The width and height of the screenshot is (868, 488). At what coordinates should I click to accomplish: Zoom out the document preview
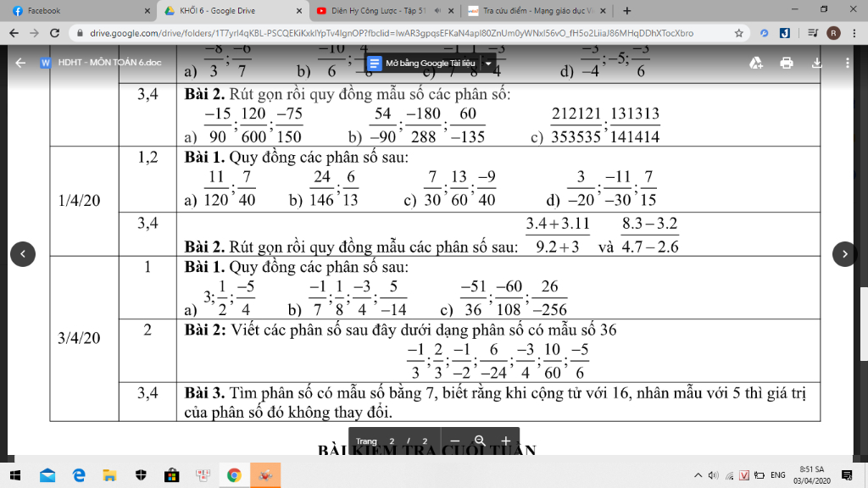point(454,441)
